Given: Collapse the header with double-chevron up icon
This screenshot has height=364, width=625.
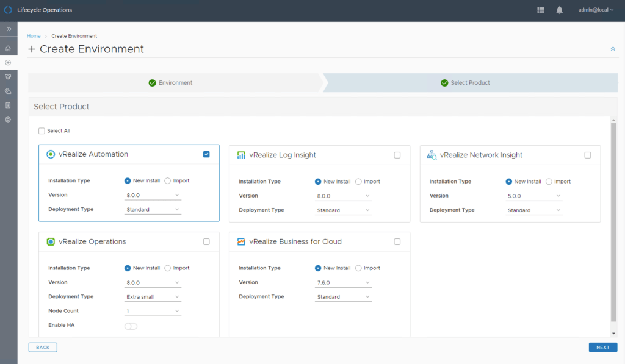Looking at the screenshot, I should point(613,49).
